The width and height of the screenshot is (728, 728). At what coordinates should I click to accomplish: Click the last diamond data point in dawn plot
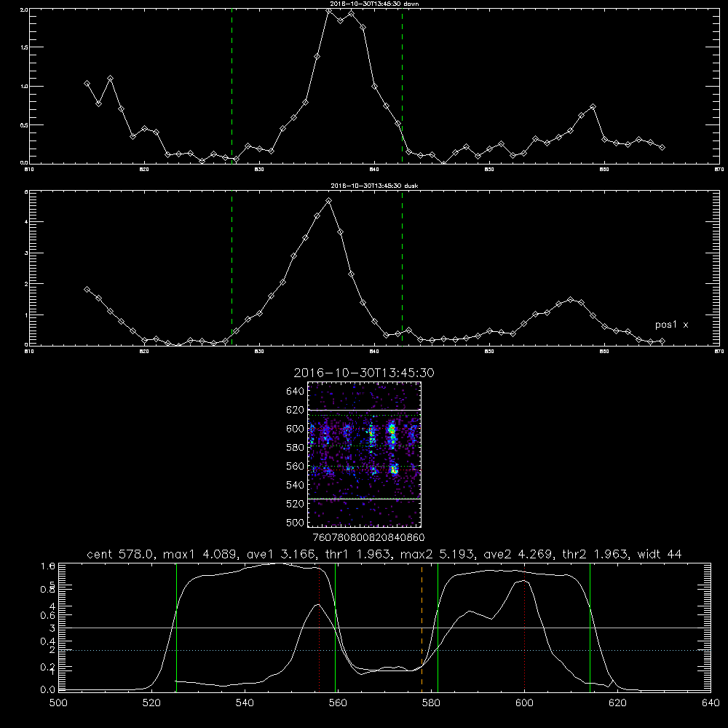[662, 148]
